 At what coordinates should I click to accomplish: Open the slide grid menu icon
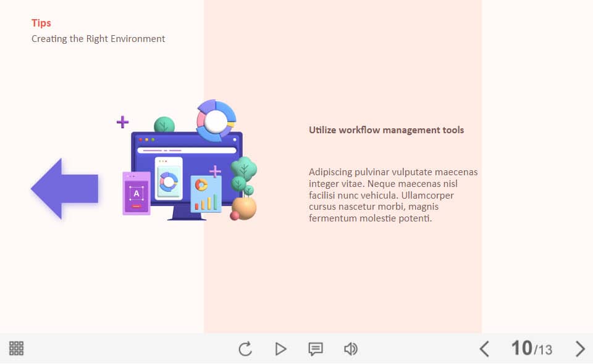[17, 349]
